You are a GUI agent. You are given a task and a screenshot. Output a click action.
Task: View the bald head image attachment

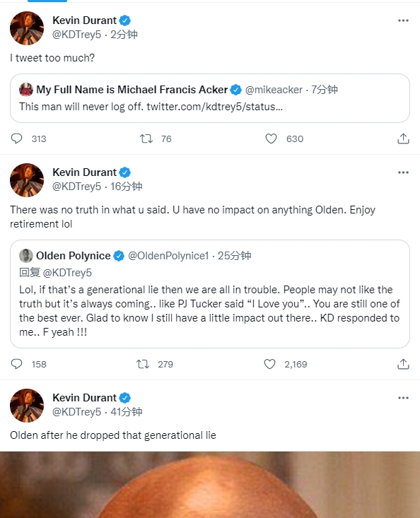pyautogui.click(x=210, y=485)
